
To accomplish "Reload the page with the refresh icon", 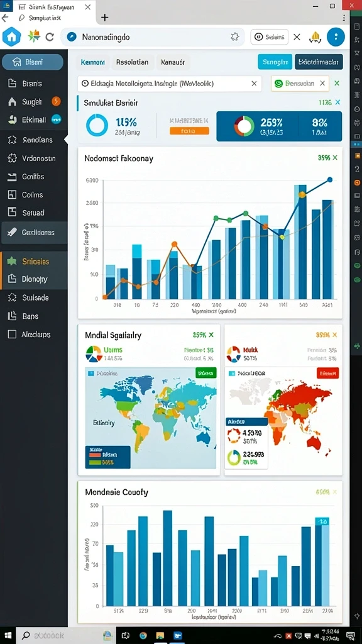I will point(50,37).
